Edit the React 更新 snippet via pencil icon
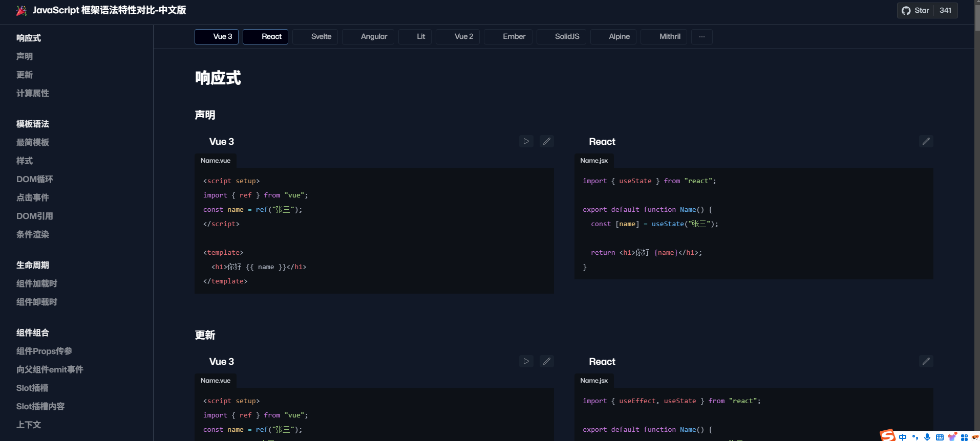This screenshot has width=980, height=441. point(926,361)
